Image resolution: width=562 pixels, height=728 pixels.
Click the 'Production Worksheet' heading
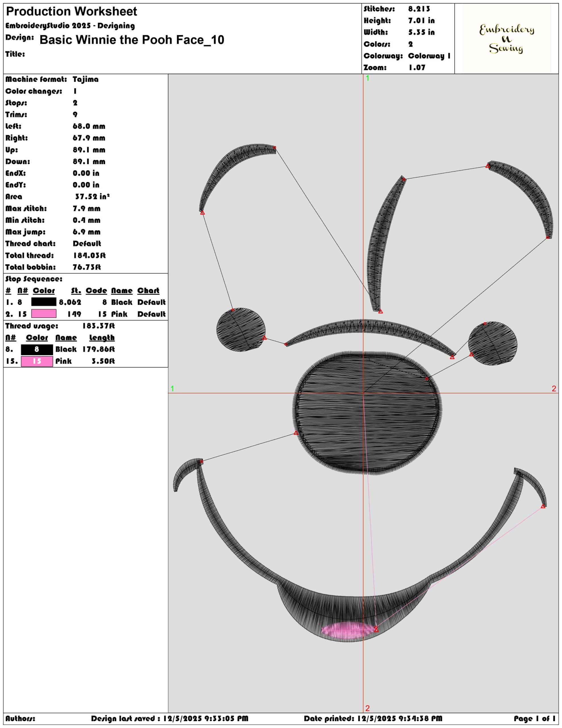point(71,12)
